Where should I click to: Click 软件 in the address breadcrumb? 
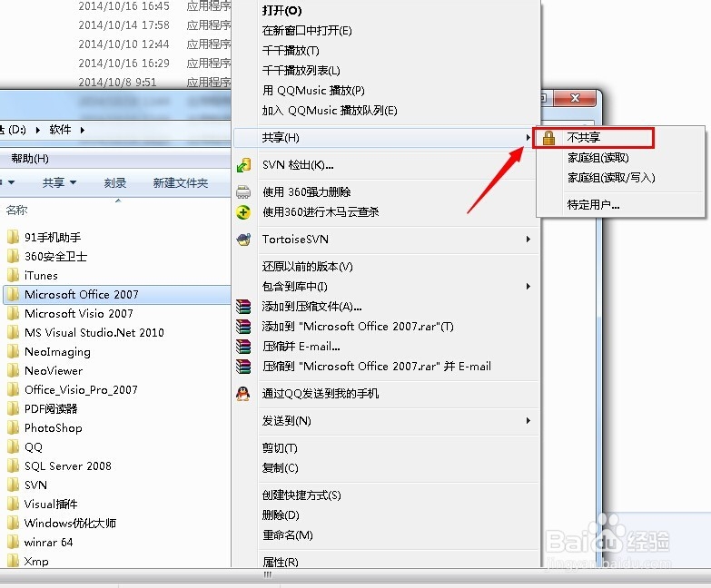60,130
